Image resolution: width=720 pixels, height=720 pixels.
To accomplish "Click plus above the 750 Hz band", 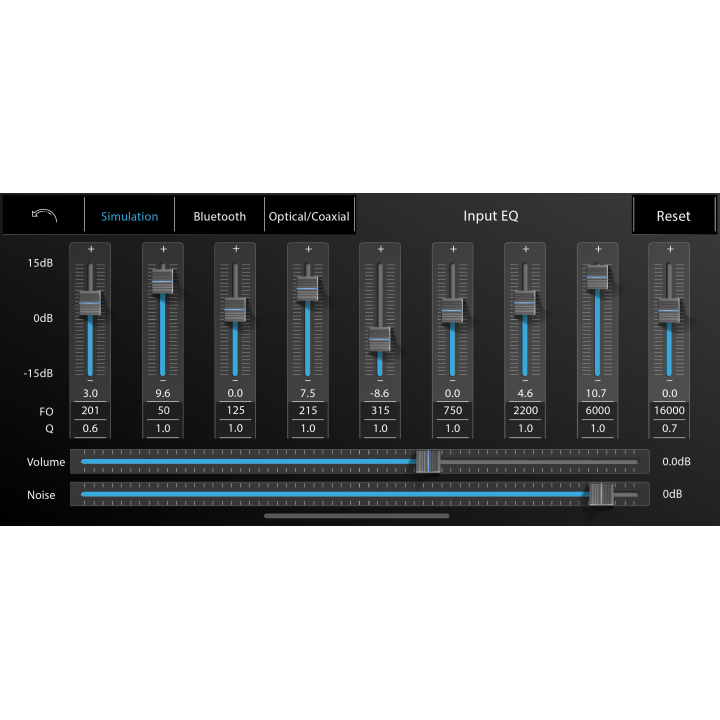I will [453, 249].
